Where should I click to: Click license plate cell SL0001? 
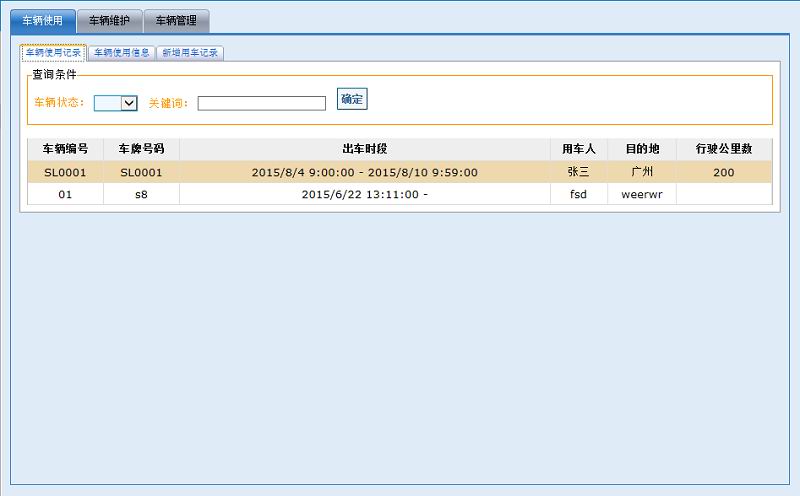(141, 172)
